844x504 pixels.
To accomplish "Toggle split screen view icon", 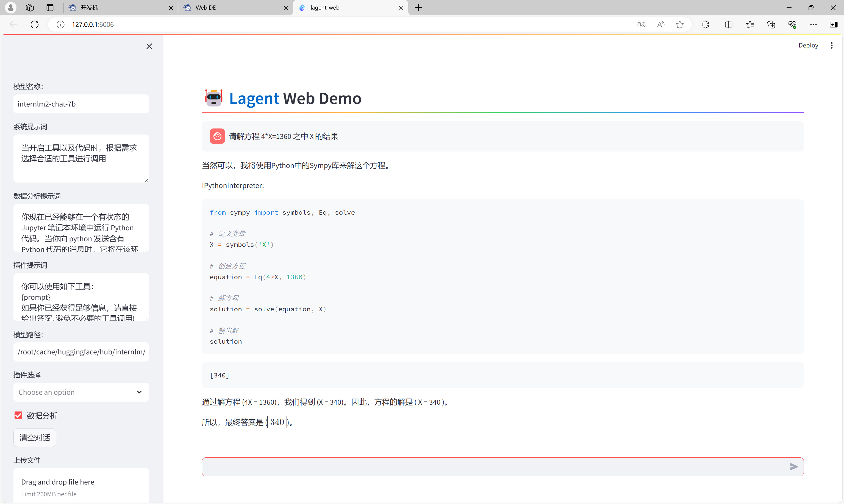I will click(x=728, y=24).
